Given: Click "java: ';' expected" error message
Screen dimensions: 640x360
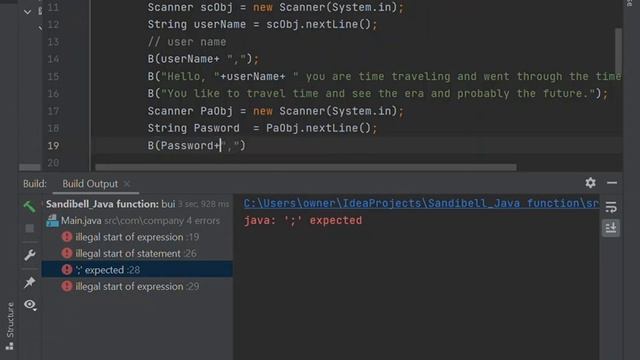Looking at the screenshot, I should point(303,220).
